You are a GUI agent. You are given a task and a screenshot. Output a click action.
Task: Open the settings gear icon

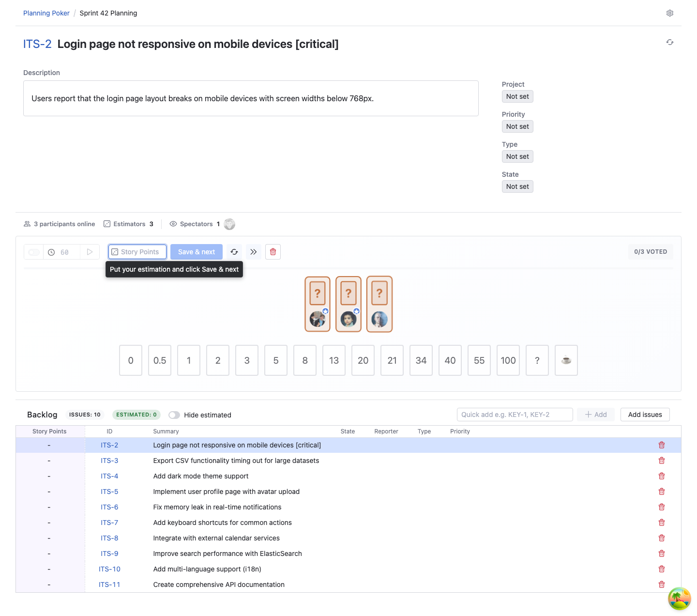tap(670, 13)
